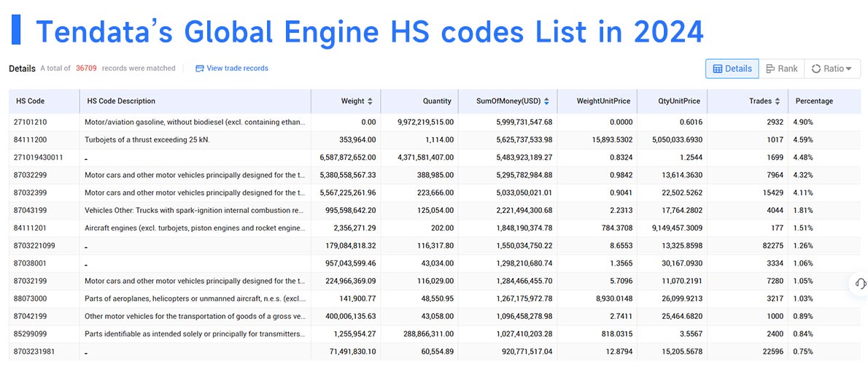Sort by Weight column arrows
868x367 pixels.
[371, 101]
